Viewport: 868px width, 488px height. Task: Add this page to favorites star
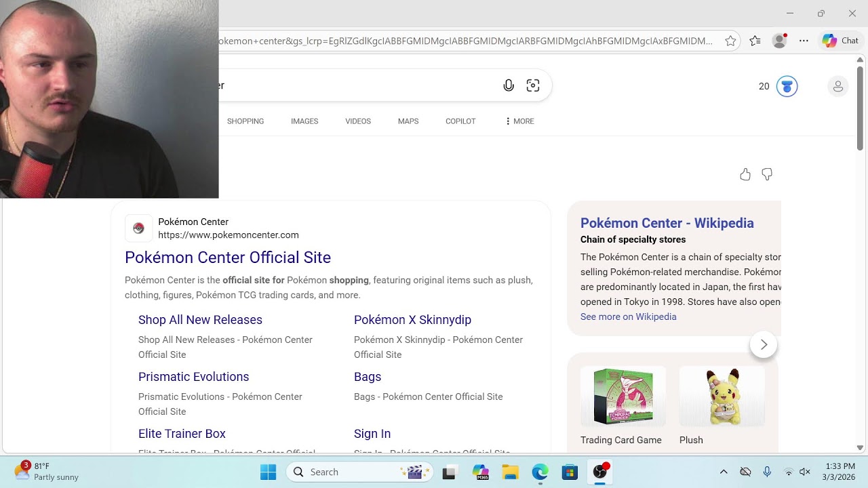coord(730,41)
